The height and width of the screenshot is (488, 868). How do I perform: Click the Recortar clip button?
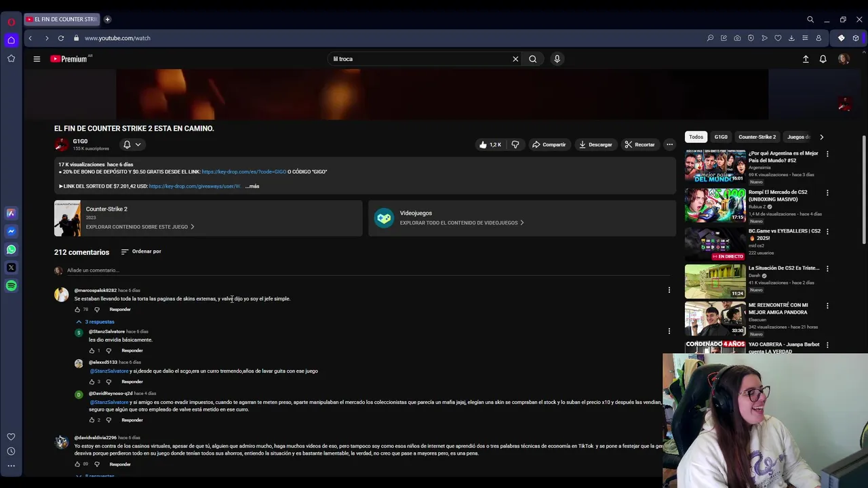coord(639,144)
